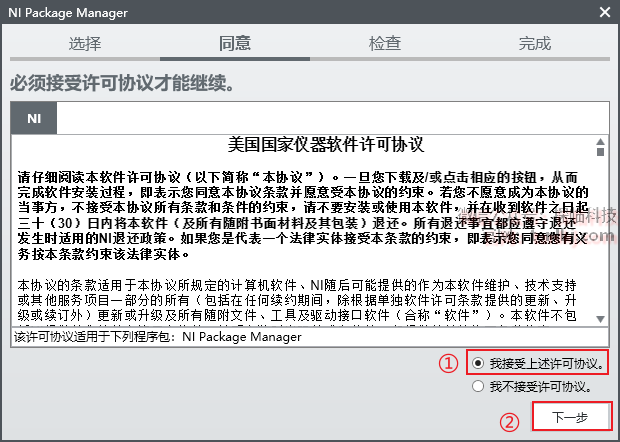Select the accept license agreement radio button
The image size is (620, 442).
tap(478, 363)
